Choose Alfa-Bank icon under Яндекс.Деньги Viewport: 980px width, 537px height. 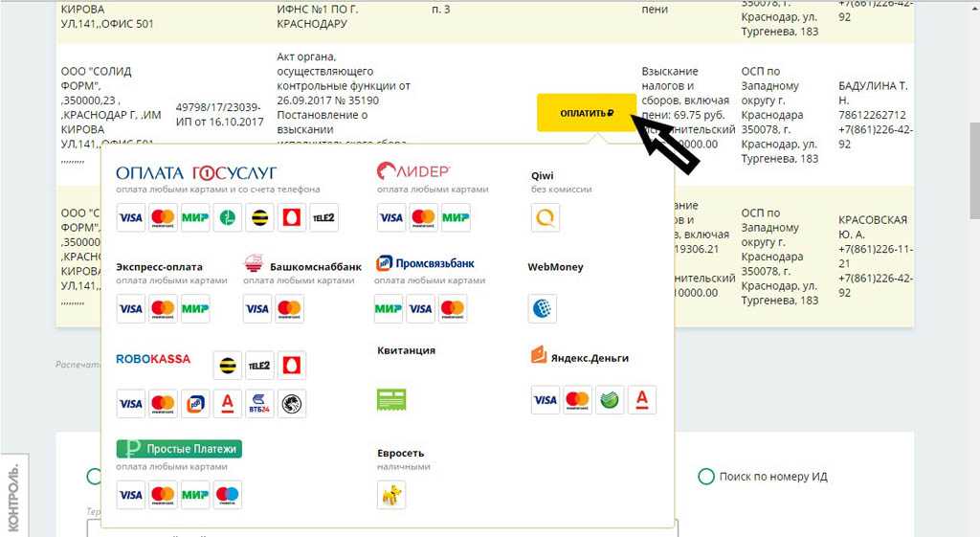pyautogui.click(x=642, y=400)
